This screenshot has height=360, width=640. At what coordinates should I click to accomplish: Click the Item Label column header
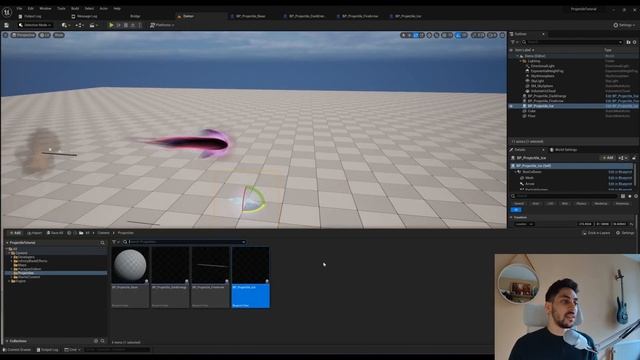tap(524, 50)
